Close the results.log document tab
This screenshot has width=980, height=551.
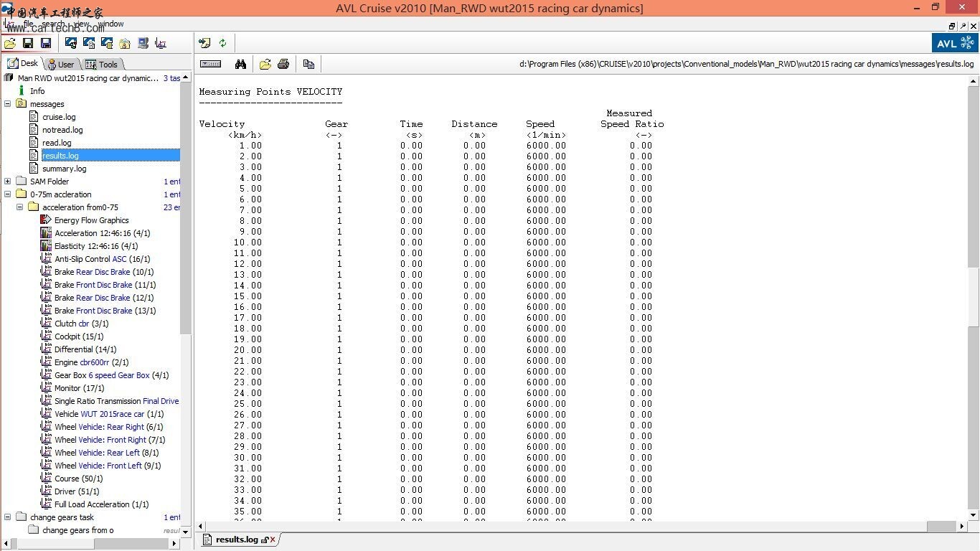pos(273,540)
